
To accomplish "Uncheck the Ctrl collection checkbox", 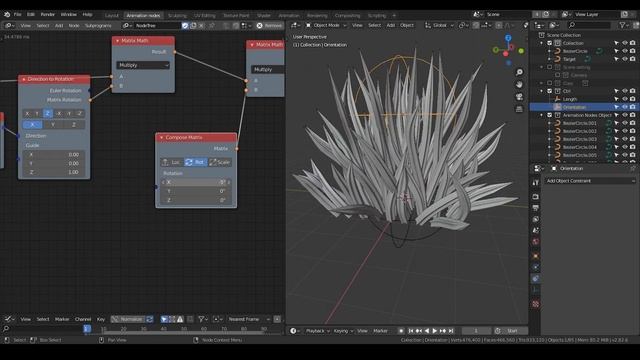I will point(550,91).
